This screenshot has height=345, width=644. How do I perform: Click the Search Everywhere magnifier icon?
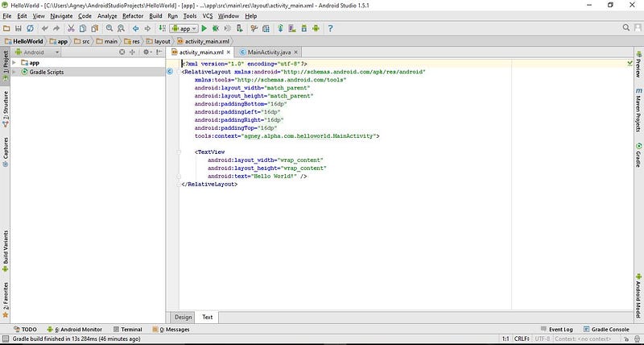(x=626, y=27)
